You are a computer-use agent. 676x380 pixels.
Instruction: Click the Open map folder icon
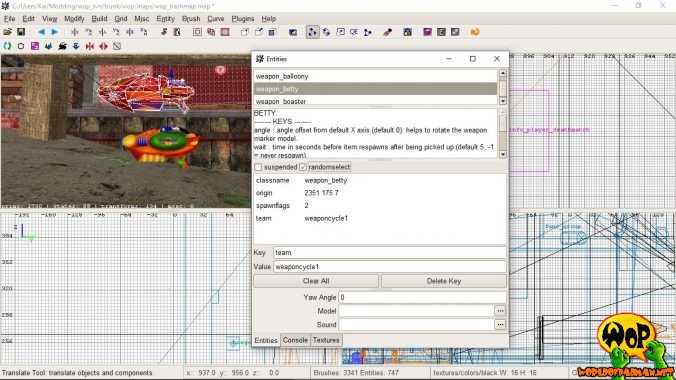click(x=7, y=32)
